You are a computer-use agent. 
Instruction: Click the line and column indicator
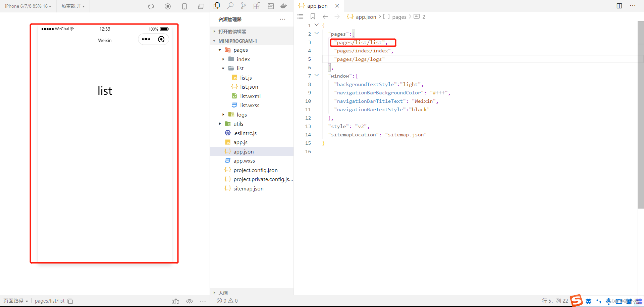[555, 301]
